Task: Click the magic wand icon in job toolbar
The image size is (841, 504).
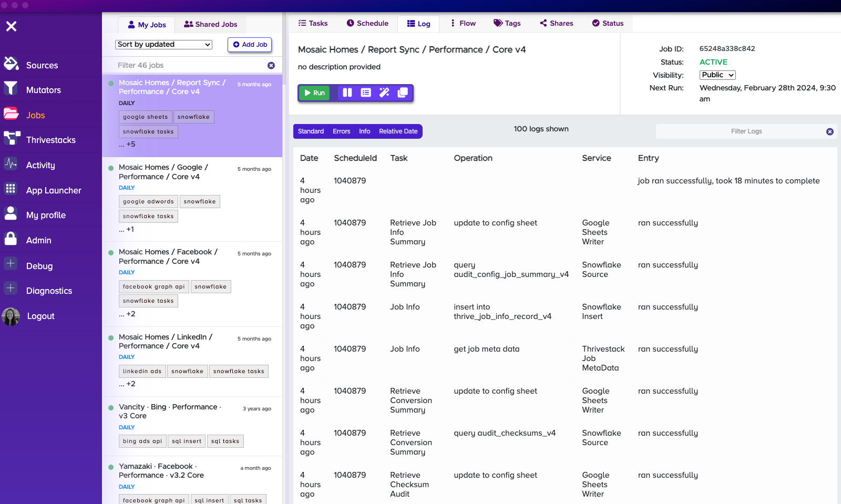Action: (x=384, y=92)
